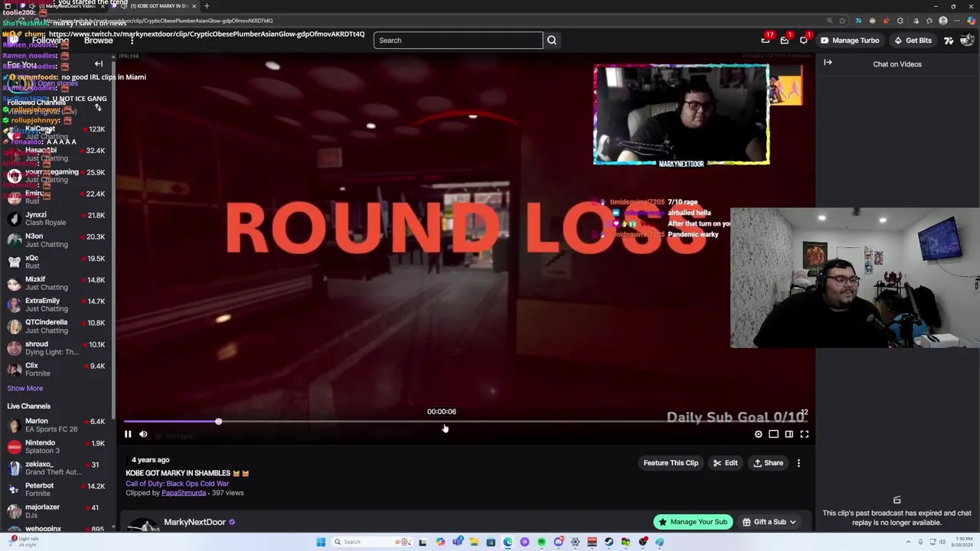Click Get Bits button
Screen dimensions: 980x551
(913, 41)
